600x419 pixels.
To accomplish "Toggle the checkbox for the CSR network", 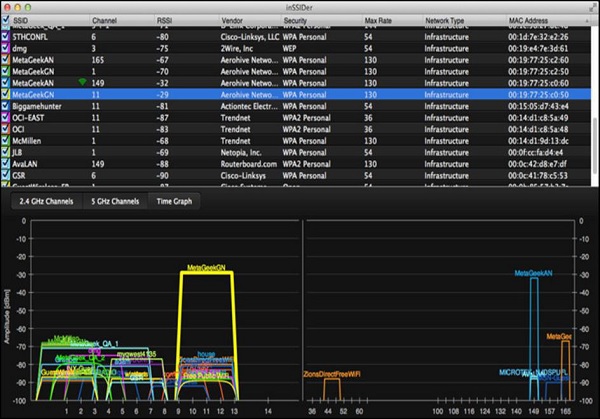I will pos(7,175).
